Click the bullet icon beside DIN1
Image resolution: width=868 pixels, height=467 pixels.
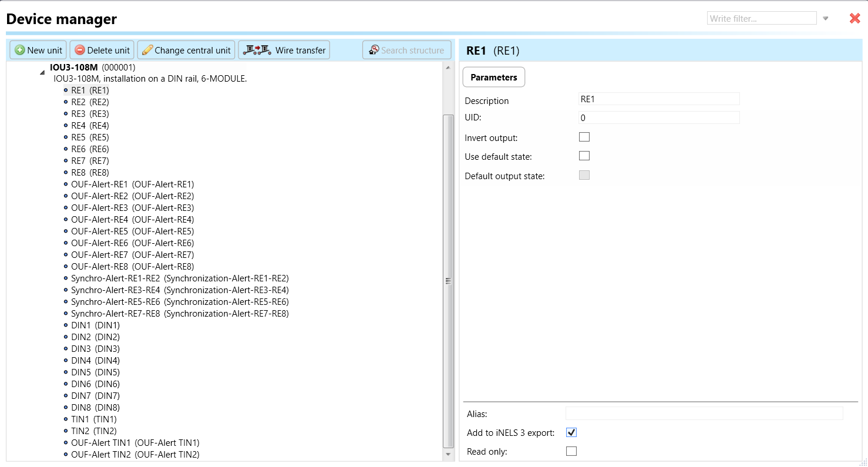pos(66,325)
